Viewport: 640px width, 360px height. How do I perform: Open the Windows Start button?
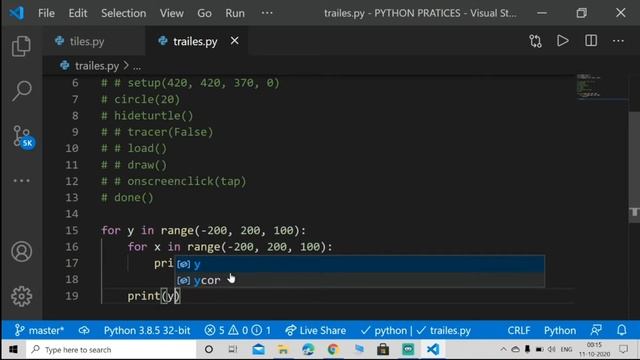(x=13, y=349)
